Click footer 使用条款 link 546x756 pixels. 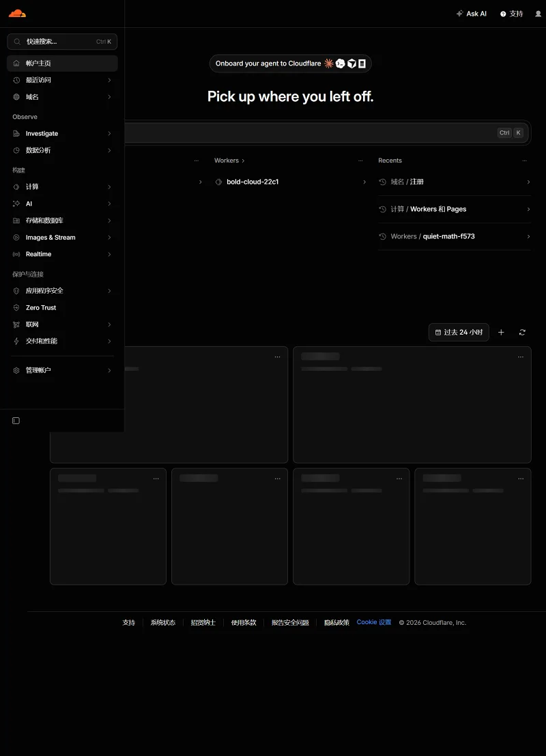(x=244, y=622)
